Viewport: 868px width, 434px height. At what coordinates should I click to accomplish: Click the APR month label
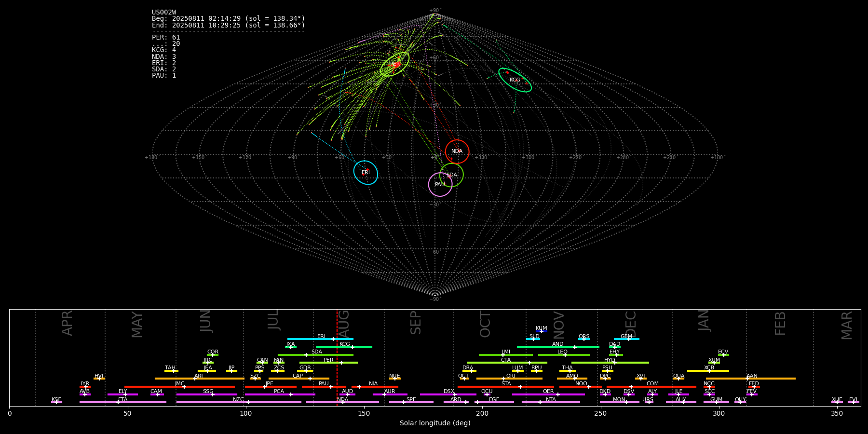(67, 323)
